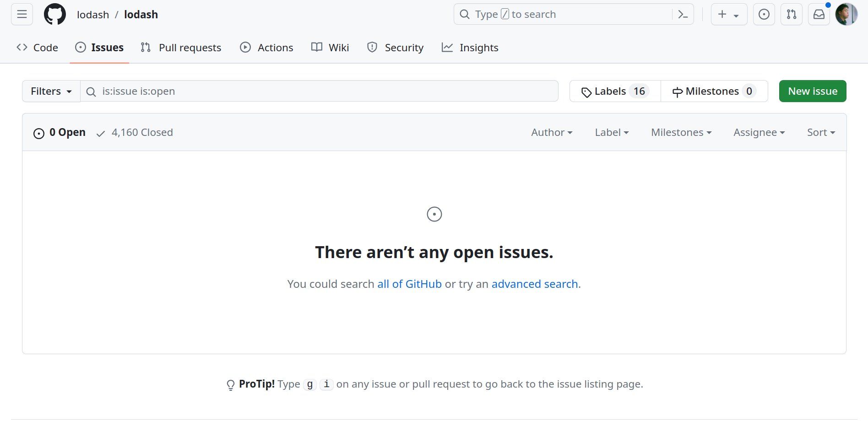Image resolution: width=868 pixels, height=421 pixels.
Task: Open the notifications inbox
Action: (x=819, y=14)
